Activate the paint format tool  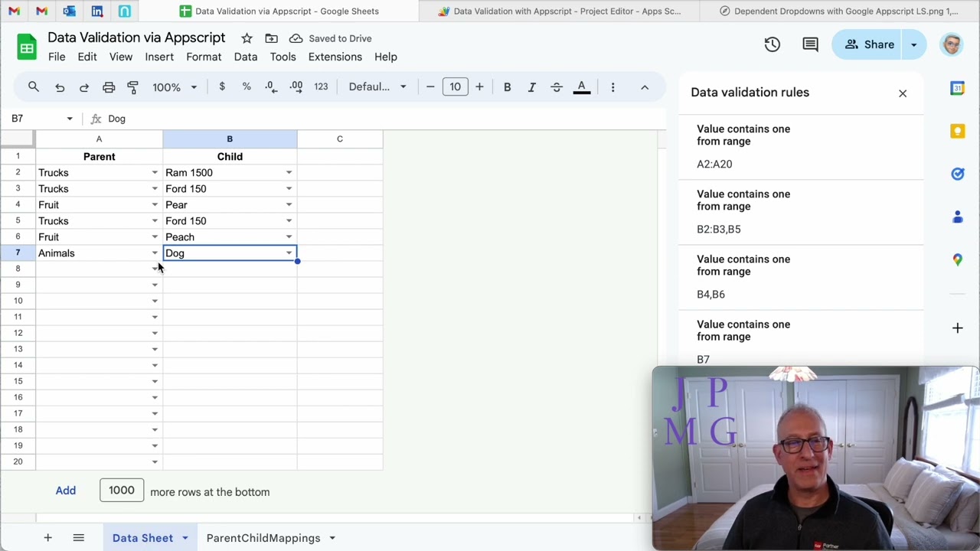click(x=132, y=87)
